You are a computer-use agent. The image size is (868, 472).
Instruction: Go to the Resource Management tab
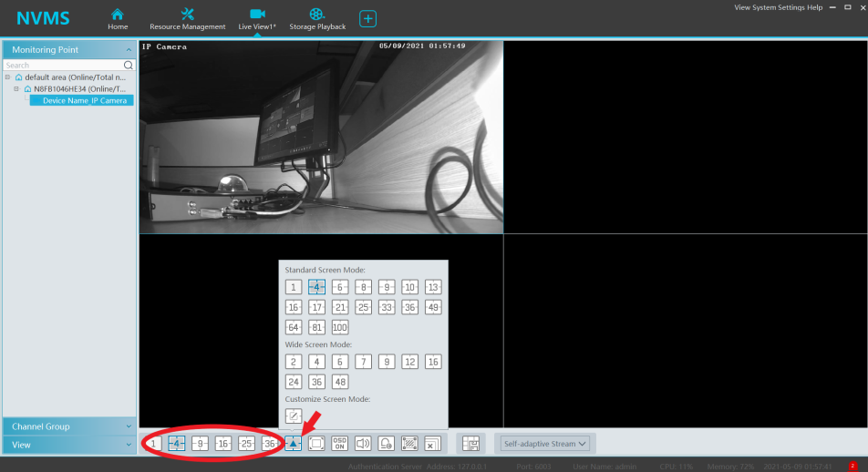[x=188, y=18]
